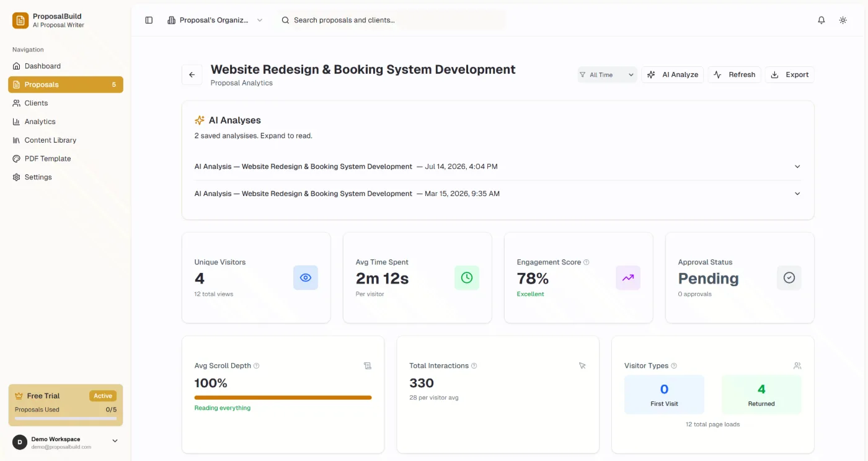The image size is (868, 461).
Task: Toggle the light/dark theme sun icon
Action: coord(843,20)
